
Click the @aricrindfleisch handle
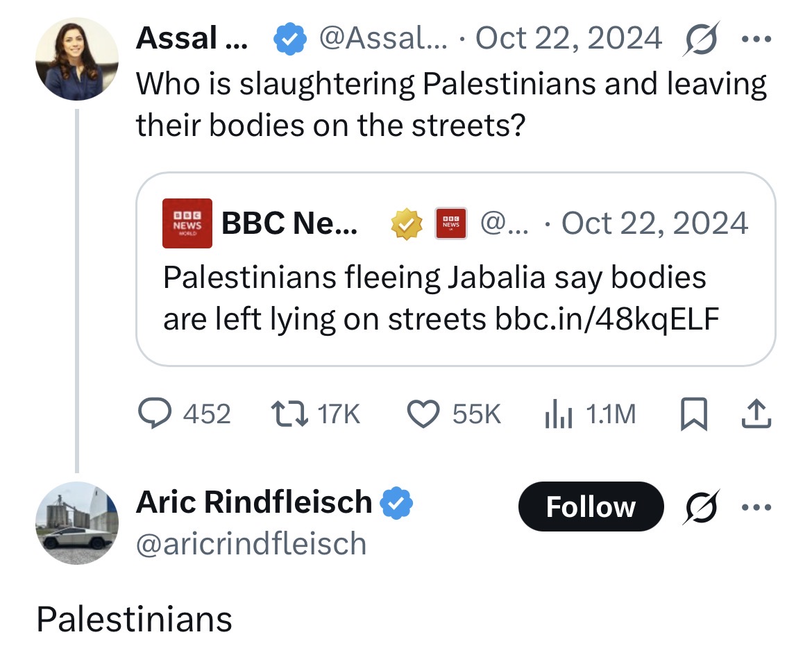[x=251, y=544]
